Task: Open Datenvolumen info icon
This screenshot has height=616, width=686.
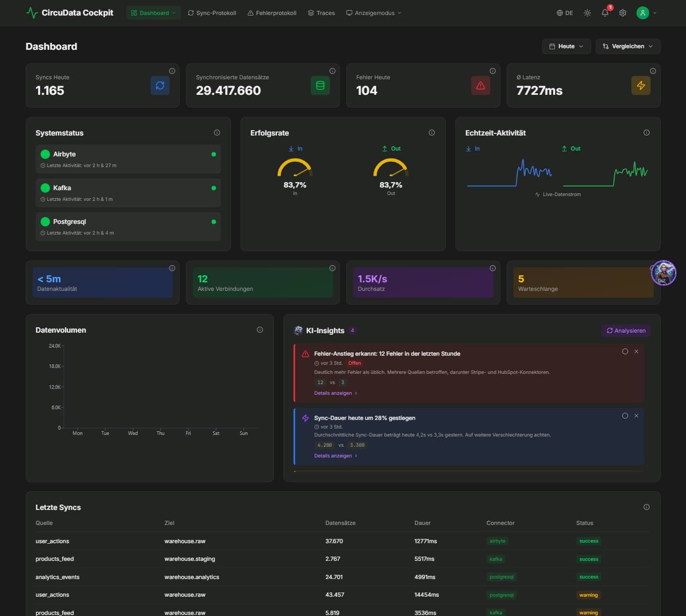Action: click(x=260, y=330)
